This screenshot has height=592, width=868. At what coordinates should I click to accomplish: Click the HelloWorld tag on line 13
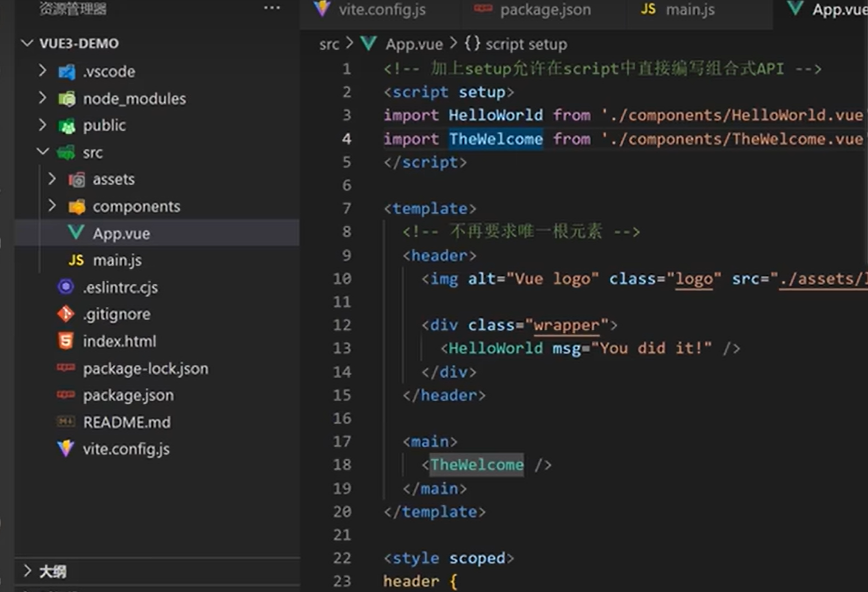(x=496, y=349)
